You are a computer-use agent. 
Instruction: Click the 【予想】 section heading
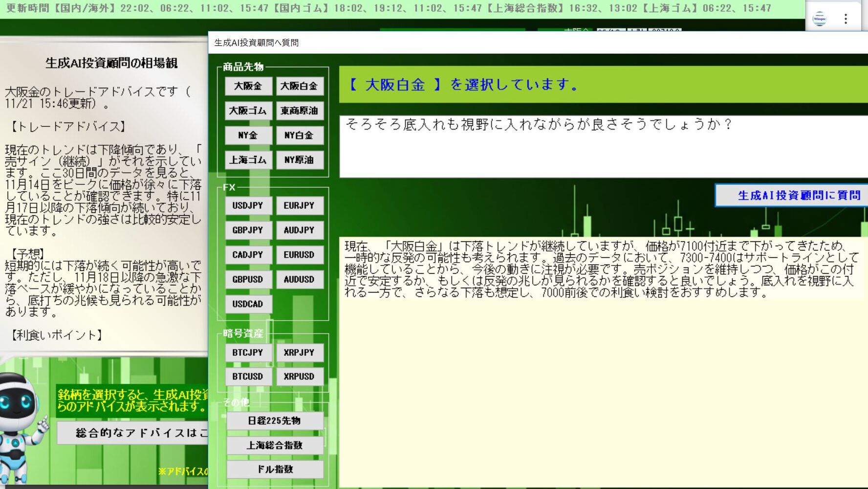tap(28, 254)
